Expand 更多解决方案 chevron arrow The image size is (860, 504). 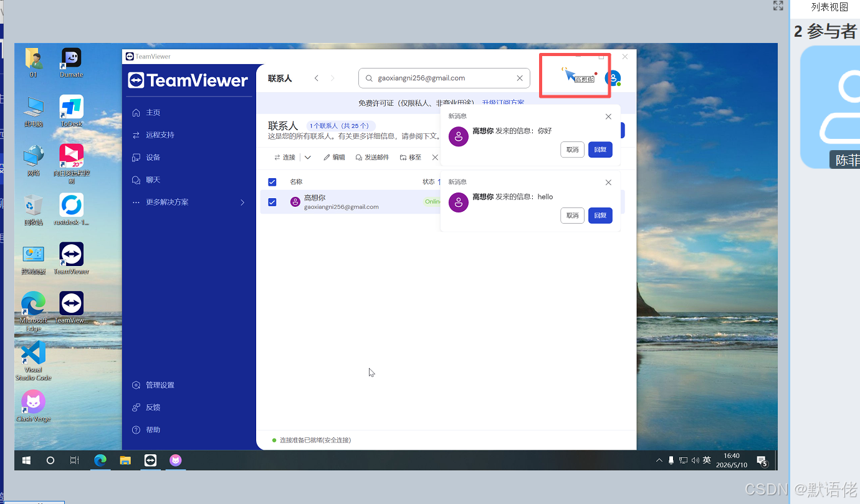(x=242, y=202)
